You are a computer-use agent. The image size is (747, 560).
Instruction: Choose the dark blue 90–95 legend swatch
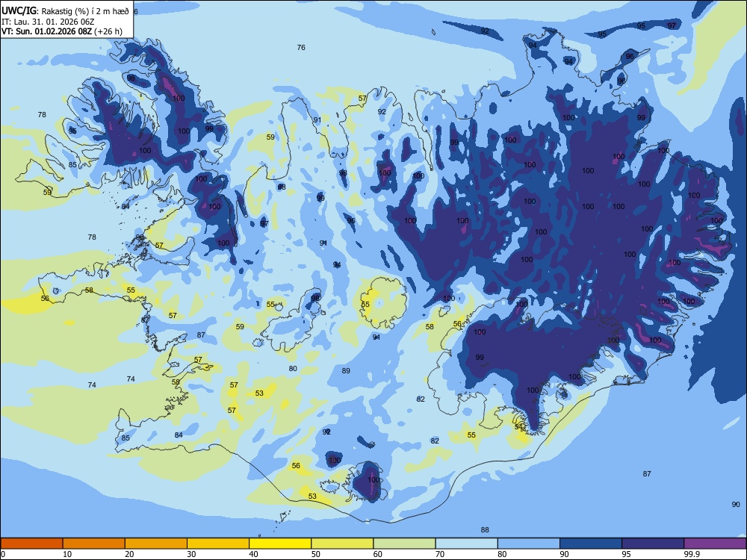591,544
